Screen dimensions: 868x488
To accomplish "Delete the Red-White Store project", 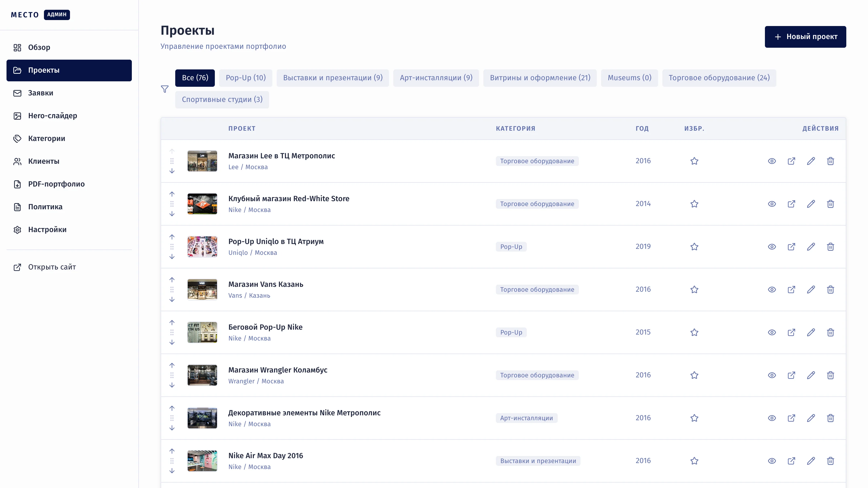I will click(x=830, y=204).
